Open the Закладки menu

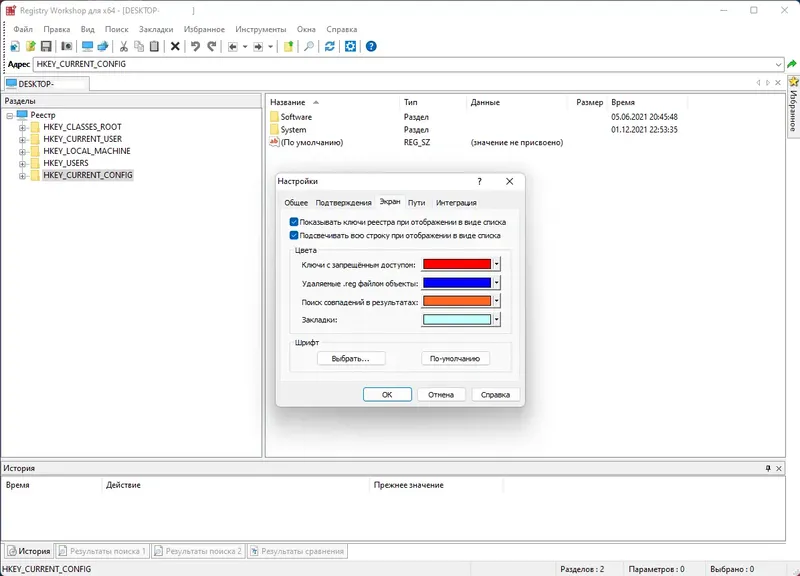point(156,30)
